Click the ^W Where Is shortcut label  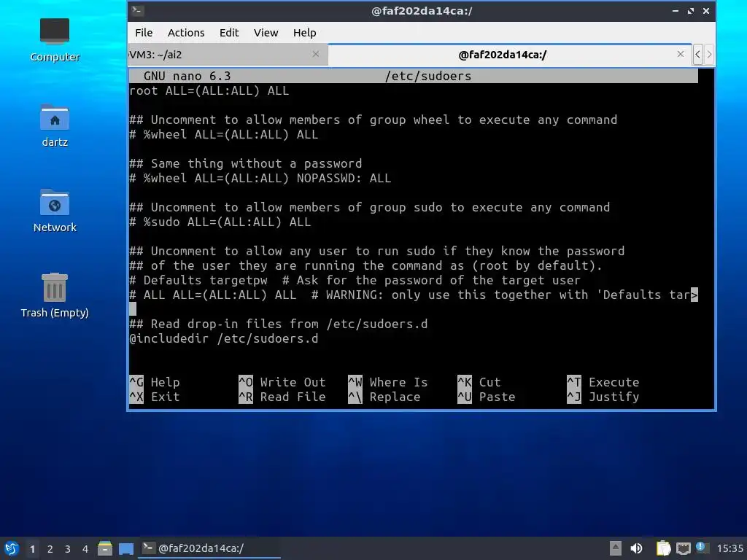click(388, 382)
